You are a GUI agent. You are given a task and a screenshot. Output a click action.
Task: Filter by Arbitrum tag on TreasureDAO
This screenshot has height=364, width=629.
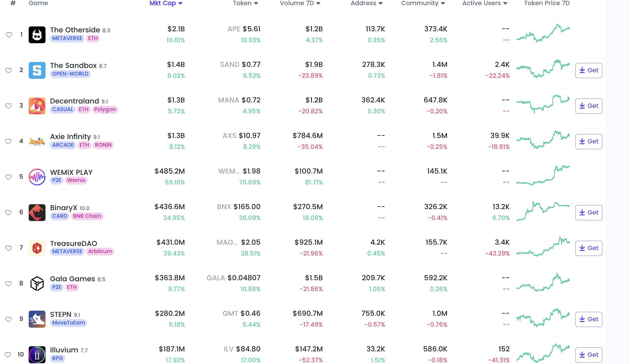(100, 251)
